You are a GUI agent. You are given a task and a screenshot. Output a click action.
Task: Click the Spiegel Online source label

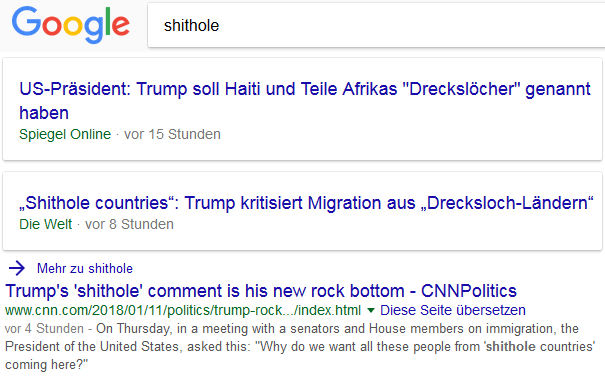(x=65, y=134)
